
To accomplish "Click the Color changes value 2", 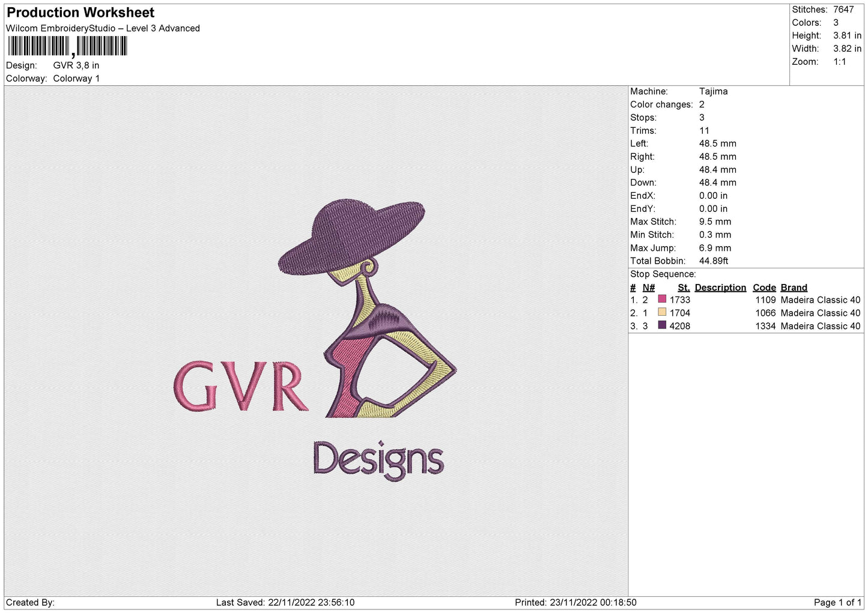I will [702, 104].
